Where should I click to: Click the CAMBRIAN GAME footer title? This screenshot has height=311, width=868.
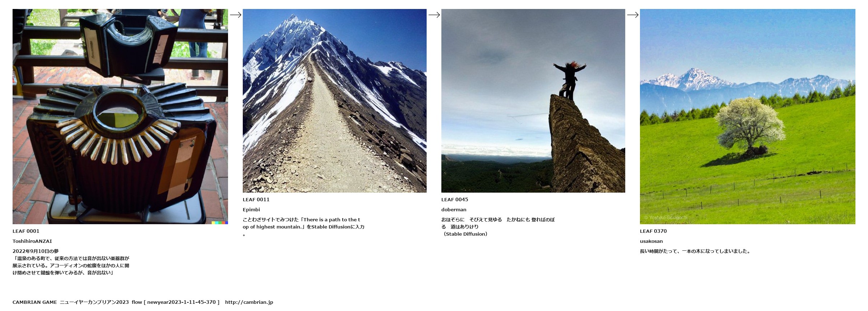point(35,302)
